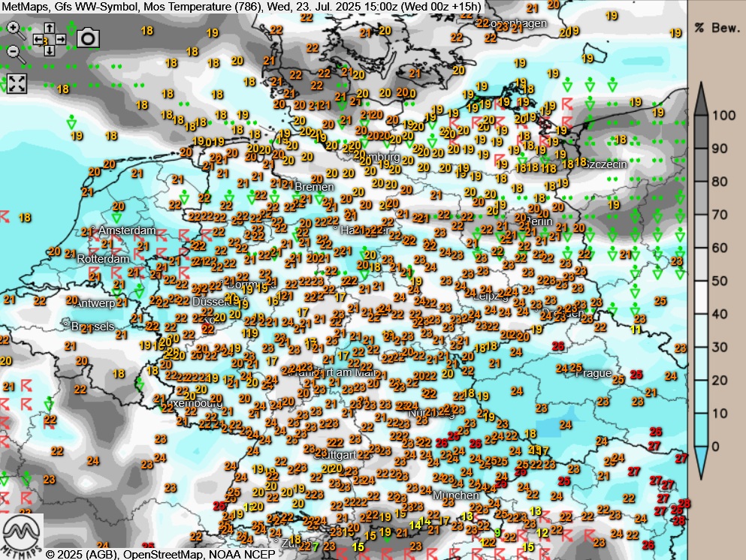Click the MetMaps logo

[x=21, y=531]
